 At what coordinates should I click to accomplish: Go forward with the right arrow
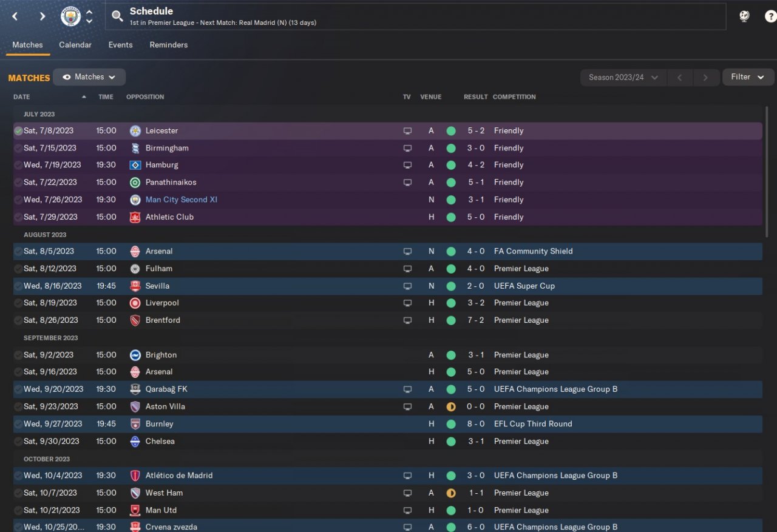(x=42, y=16)
